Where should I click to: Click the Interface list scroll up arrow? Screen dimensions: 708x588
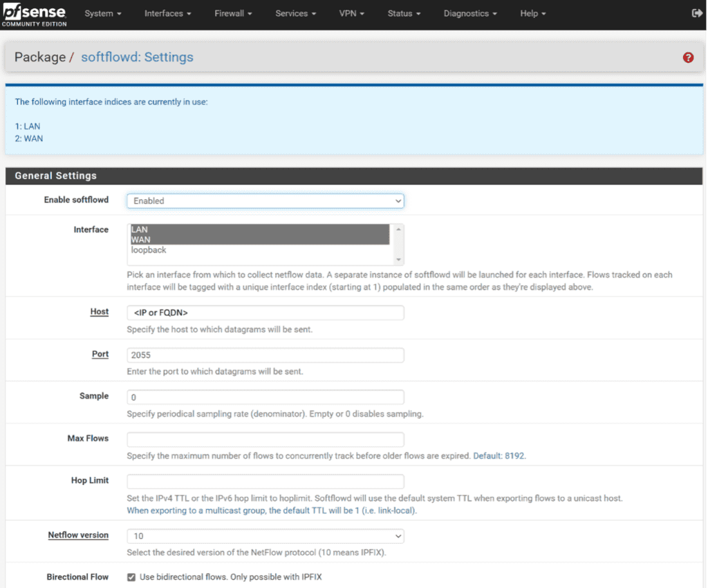tap(398, 229)
